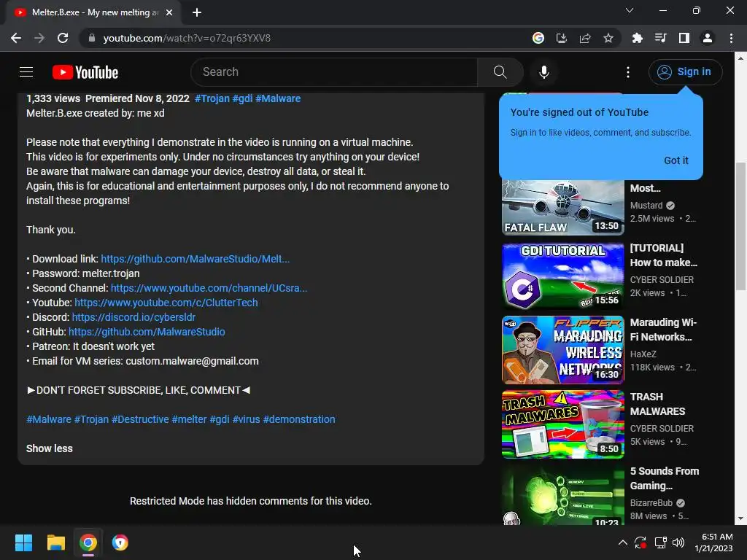Open the #gdi hashtag near the view count
The image size is (747, 560).
tap(242, 98)
